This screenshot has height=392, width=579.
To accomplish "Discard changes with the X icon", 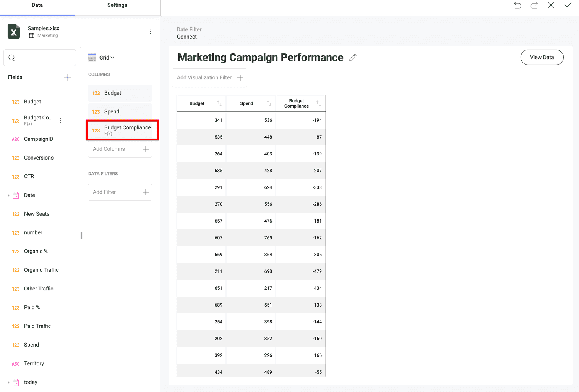I will pos(551,5).
